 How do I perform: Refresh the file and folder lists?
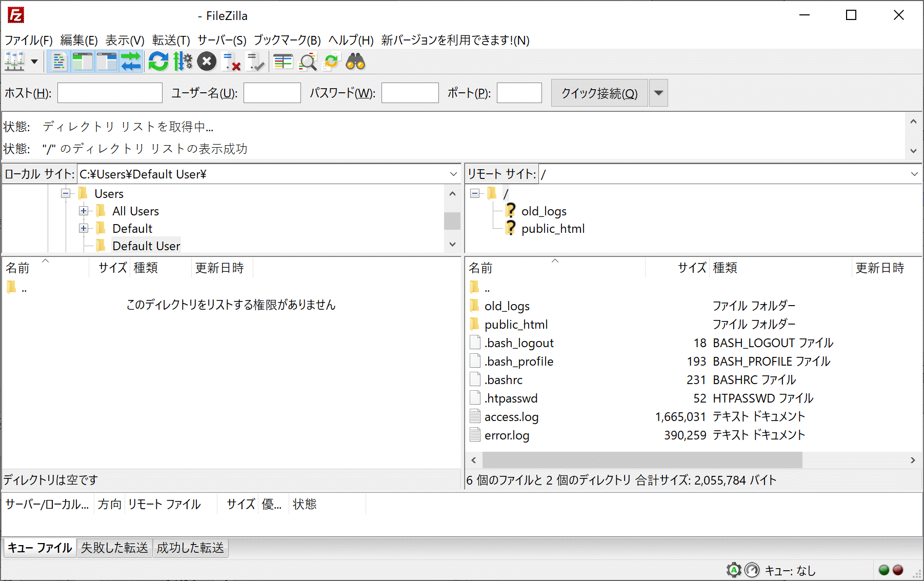point(158,62)
